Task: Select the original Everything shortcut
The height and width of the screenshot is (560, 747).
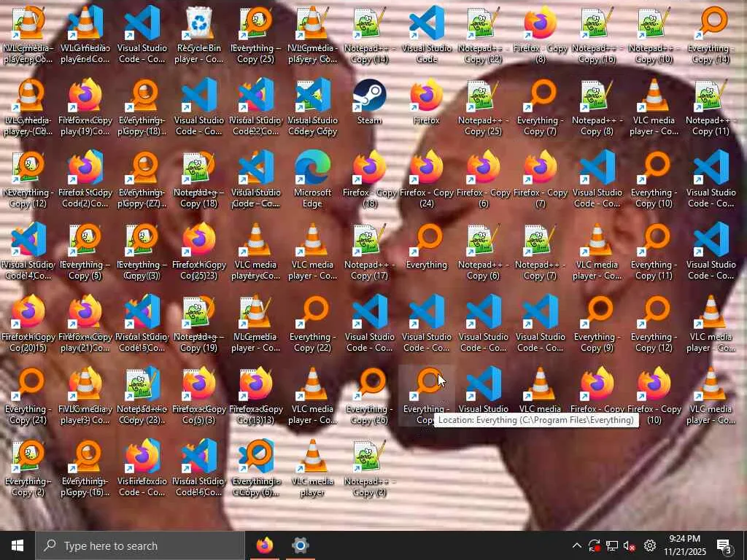Action: click(x=426, y=246)
